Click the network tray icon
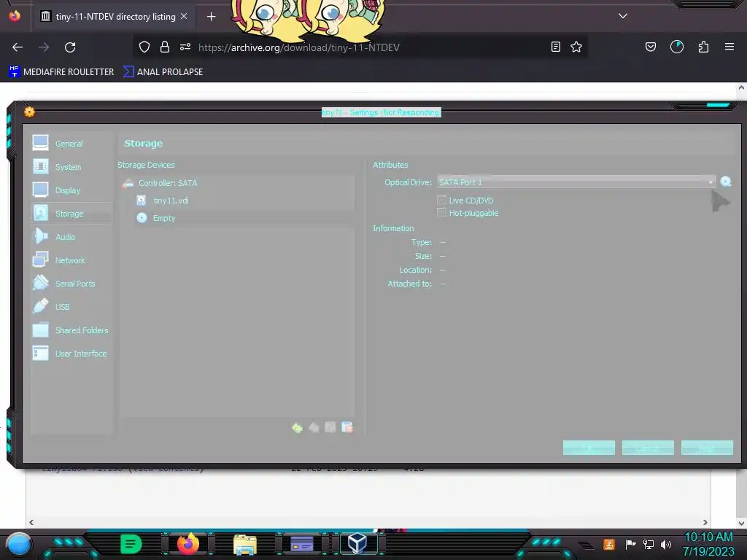The width and height of the screenshot is (747, 560). click(649, 544)
